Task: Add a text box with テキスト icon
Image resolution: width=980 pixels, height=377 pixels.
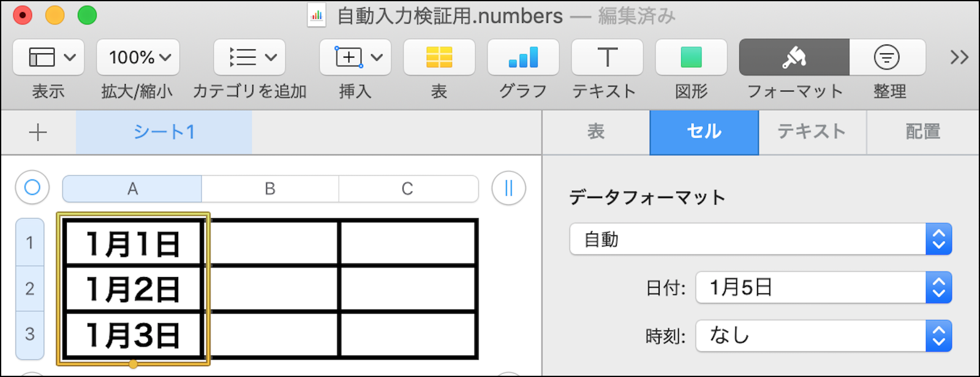Action: pyautogui.click(x=607, y=57)
